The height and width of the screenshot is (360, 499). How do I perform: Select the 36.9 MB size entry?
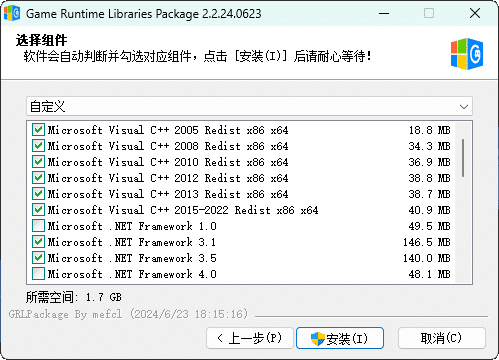tap(429, 162)
